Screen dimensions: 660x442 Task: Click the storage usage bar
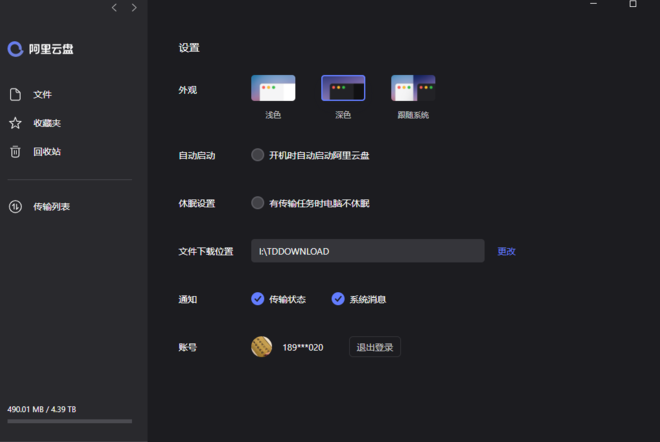69,421
